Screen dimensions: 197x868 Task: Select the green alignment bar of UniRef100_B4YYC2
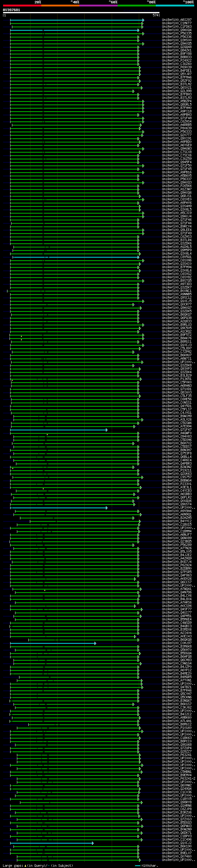tap(85, 522)
